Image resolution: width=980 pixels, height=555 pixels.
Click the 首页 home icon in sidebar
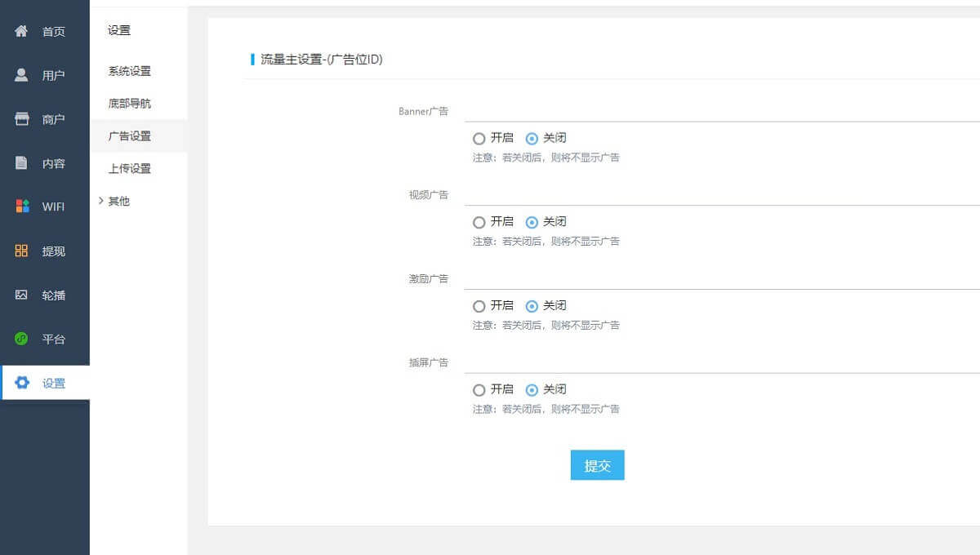tap(21, 30)
